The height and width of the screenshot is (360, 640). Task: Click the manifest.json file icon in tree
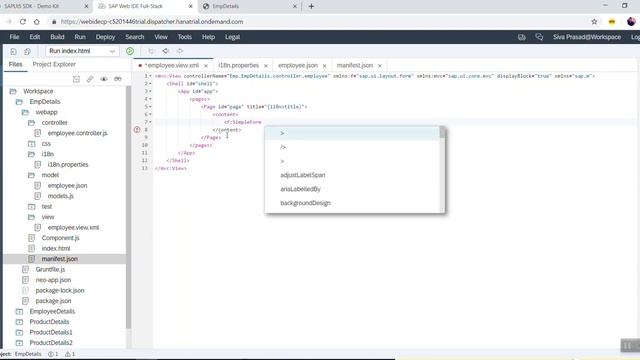coord(31,259)
